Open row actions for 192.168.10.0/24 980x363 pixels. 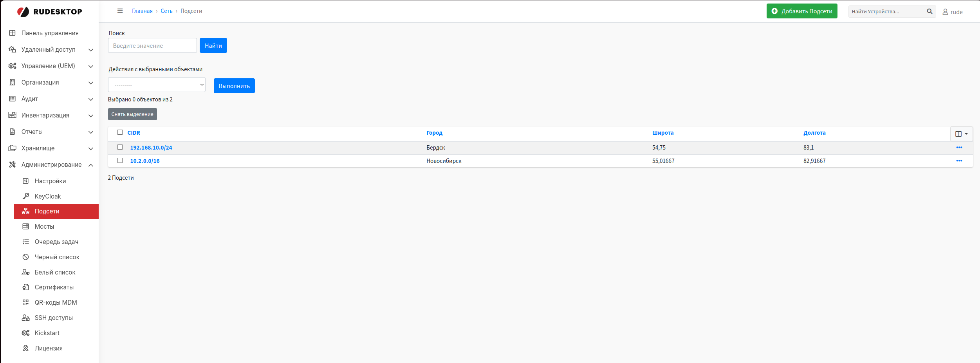coord(959,148)
